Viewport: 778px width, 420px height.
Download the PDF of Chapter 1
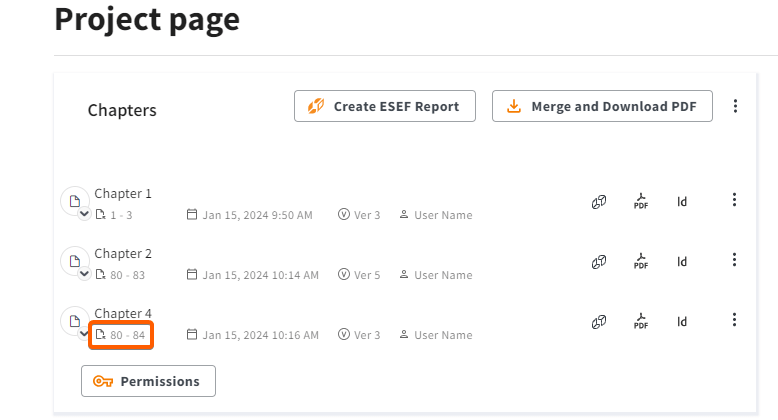(x=641, y=202)
